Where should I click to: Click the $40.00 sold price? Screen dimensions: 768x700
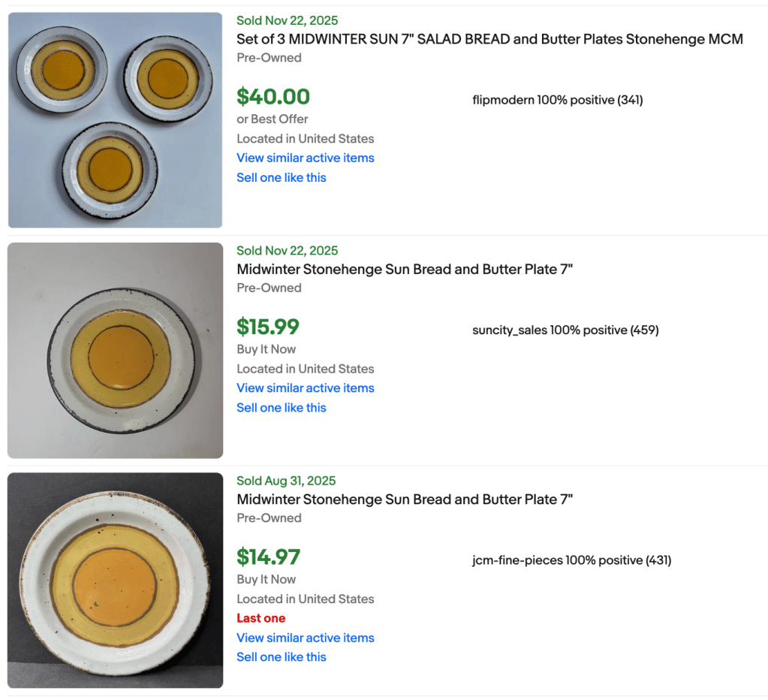point(273,97)
